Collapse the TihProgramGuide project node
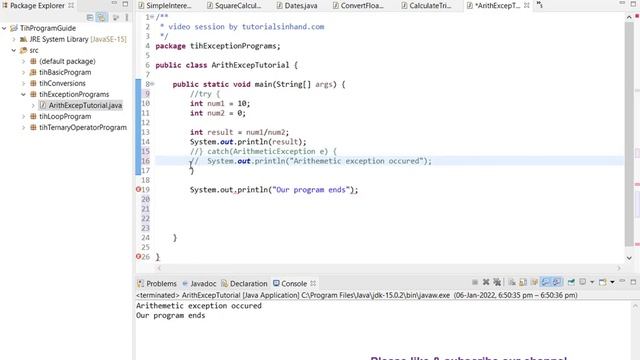Viewport: 640px width, 360px height. tap(4, 28)
